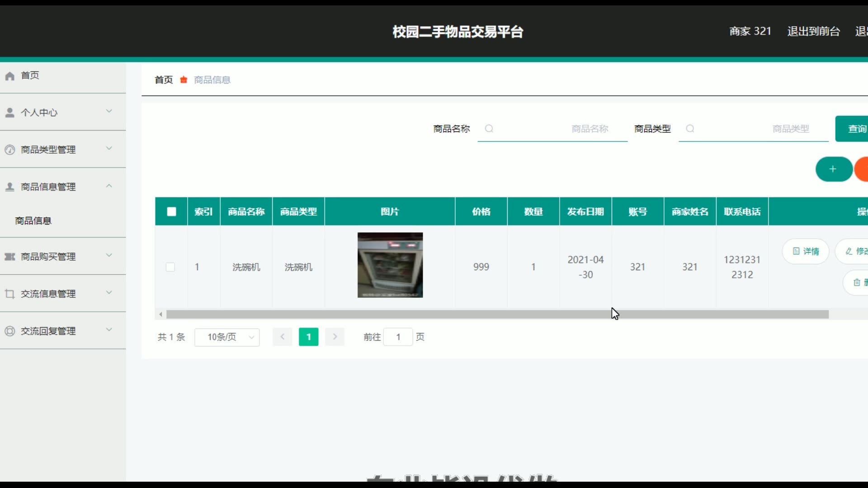This screenshot has height=488, width=868.
Task: Check the checkbox for row 1 洗碗机
Action: 170,267
